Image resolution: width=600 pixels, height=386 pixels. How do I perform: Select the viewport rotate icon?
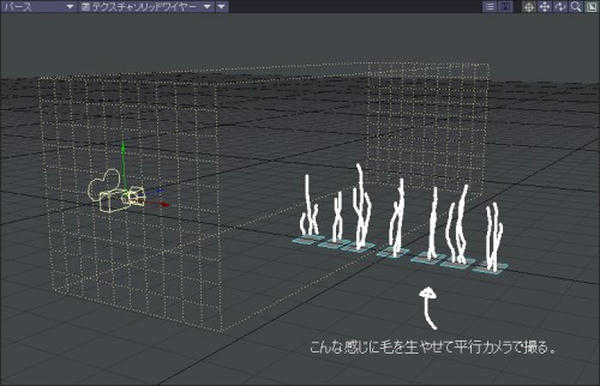560,7
